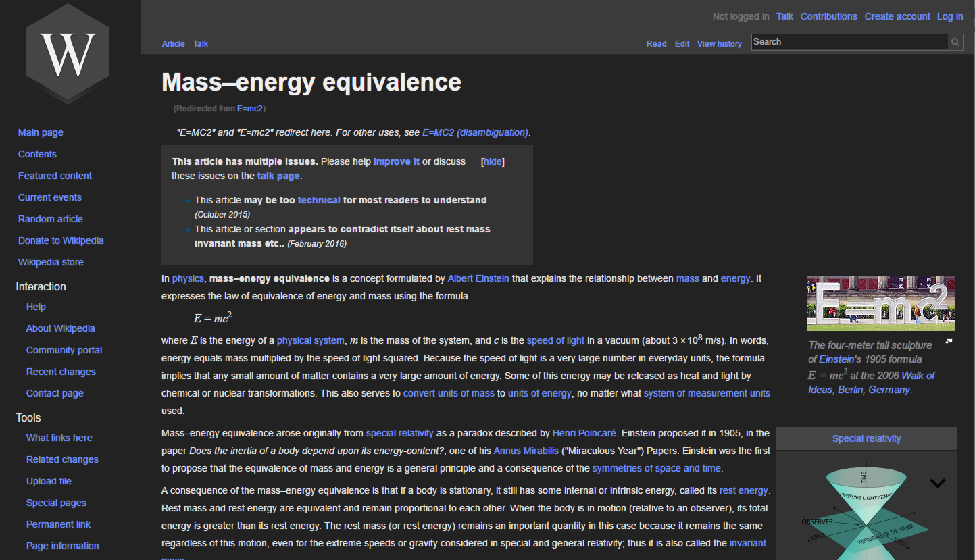
Task: Open Contents sidebar link
Action: pos(37,154)
